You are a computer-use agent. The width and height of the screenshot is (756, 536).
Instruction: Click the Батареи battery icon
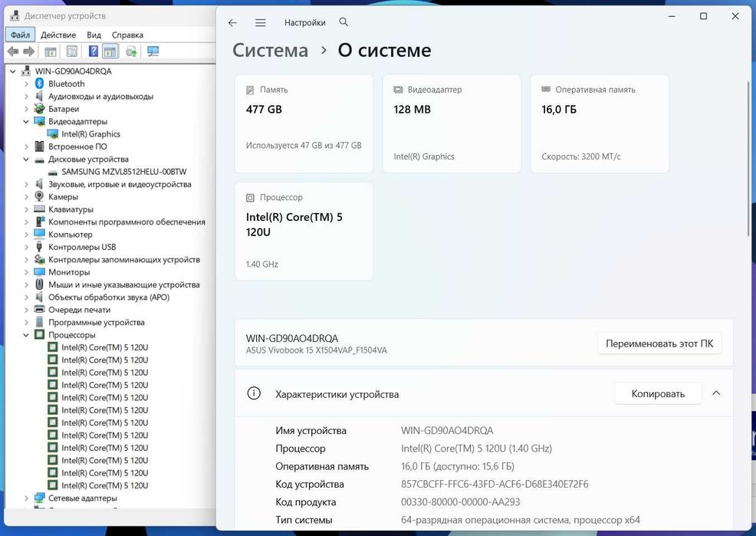point(40,108)
